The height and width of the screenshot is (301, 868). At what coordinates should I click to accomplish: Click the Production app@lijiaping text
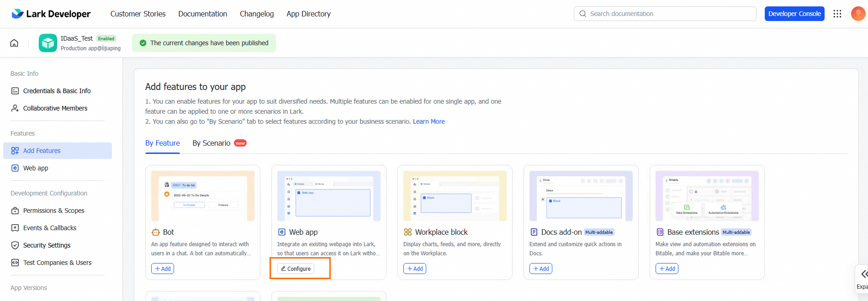pos(91,48)
